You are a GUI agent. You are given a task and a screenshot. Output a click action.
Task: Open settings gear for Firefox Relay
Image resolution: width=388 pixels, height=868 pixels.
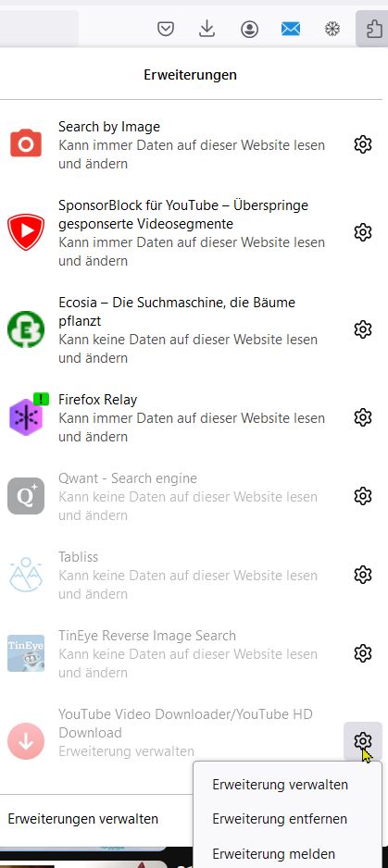(362, 416)
